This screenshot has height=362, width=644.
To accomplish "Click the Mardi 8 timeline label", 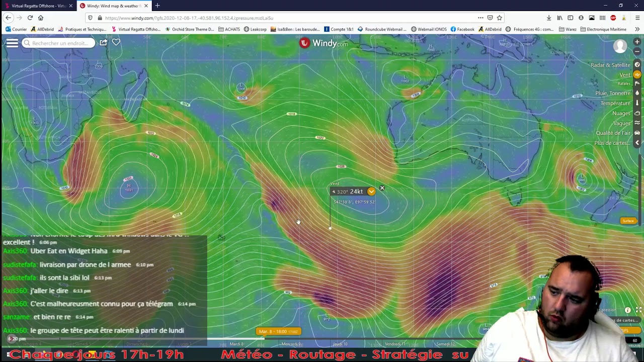I will tap(236, 344).
